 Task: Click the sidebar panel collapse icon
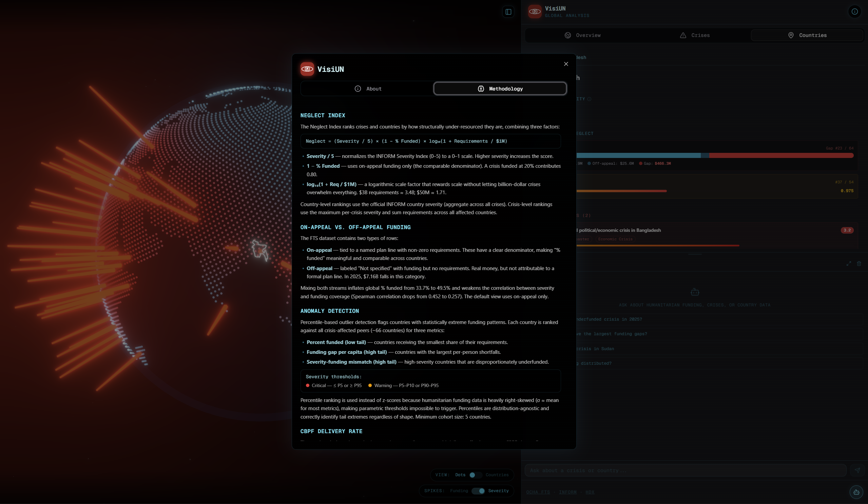click(508, 12)
